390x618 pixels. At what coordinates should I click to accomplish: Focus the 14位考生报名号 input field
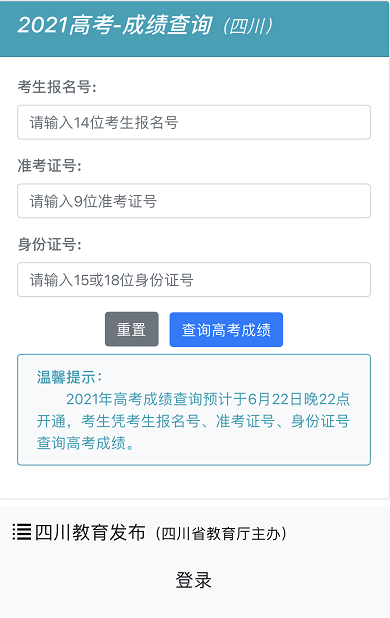[194, 122]
